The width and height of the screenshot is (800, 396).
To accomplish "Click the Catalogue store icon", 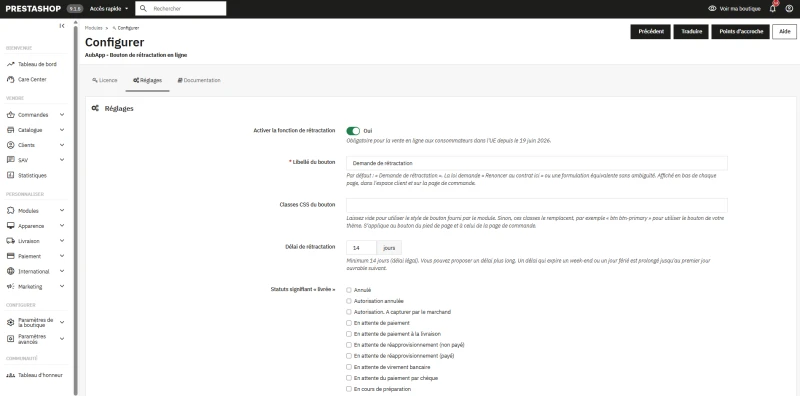I will pyautogui.click(x=11, y=130).
